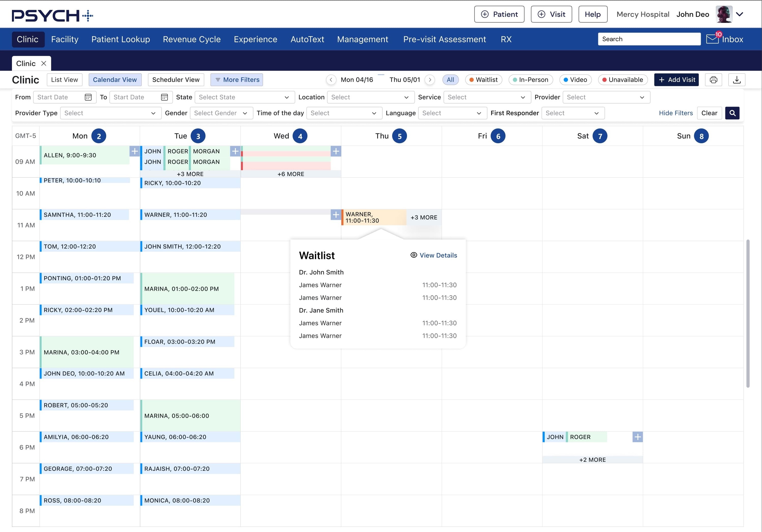Click the print icon button
Screen dimensions: 762x532
coord(713,79)
